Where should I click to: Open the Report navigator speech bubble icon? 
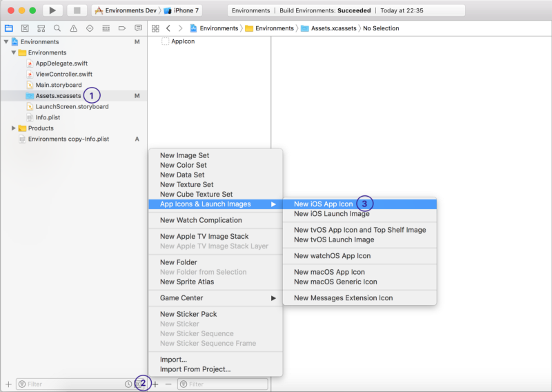tap(139, 28)
